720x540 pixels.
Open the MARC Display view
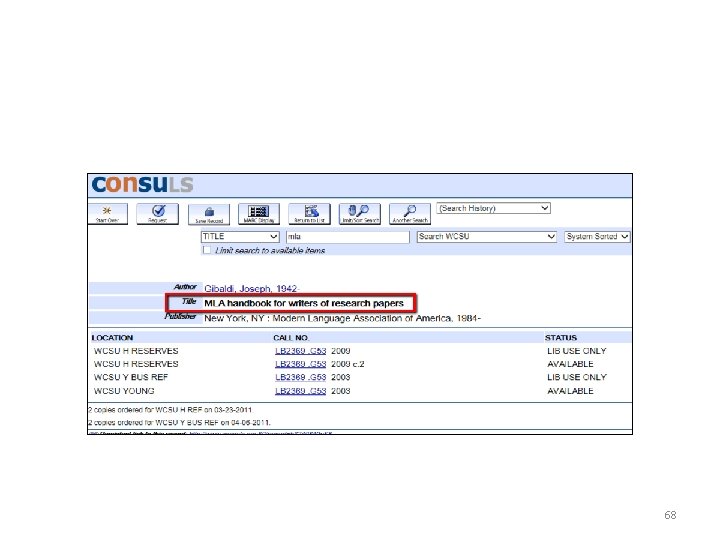[x=259, y=214]
